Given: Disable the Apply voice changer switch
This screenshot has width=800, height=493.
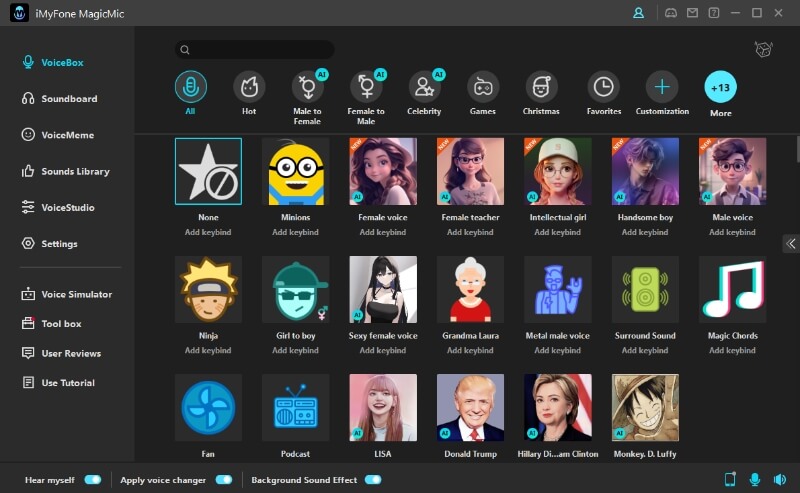Looking at the screenshot, I should [224, 480].
